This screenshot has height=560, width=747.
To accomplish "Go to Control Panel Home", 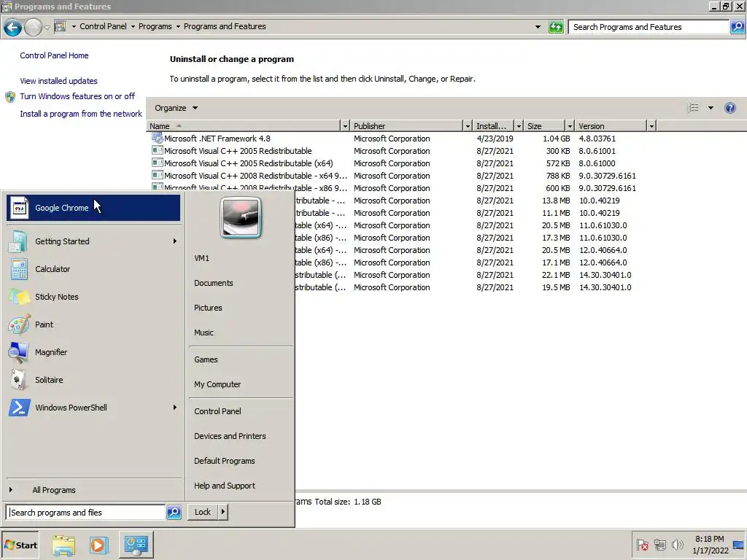I will [54, 55].
